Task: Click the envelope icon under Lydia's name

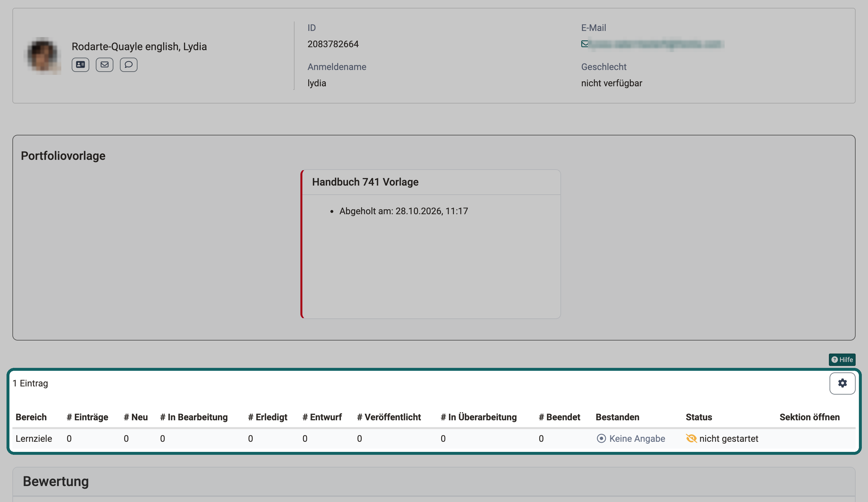Action: pyautogui.click(x=104, y=65)
